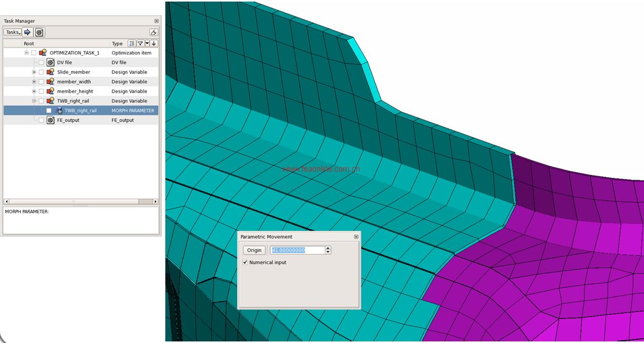Expand the member_width tree node
Screen dimensions: 644x343
coord(34,82)
